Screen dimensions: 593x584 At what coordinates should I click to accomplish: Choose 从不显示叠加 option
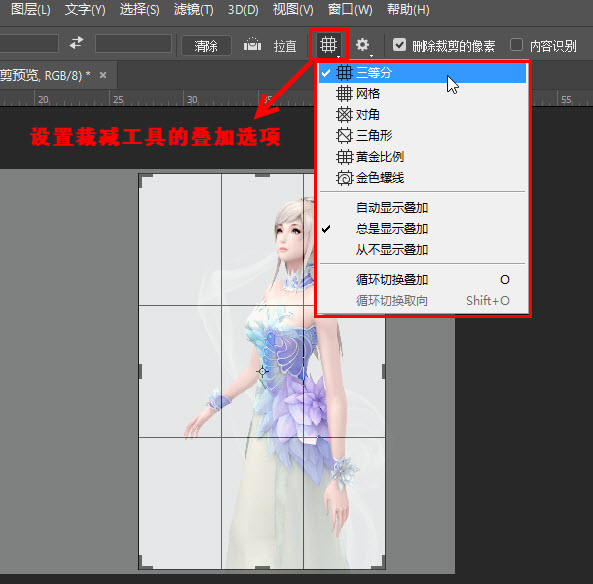click(422, 250)
